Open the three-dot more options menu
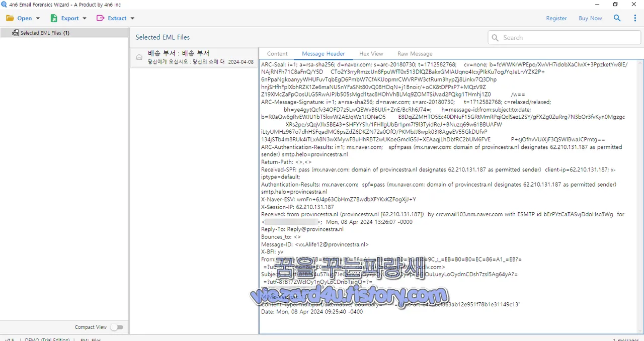Image resolution: width=644 pixels, height=341 pixels. [635, 18]
